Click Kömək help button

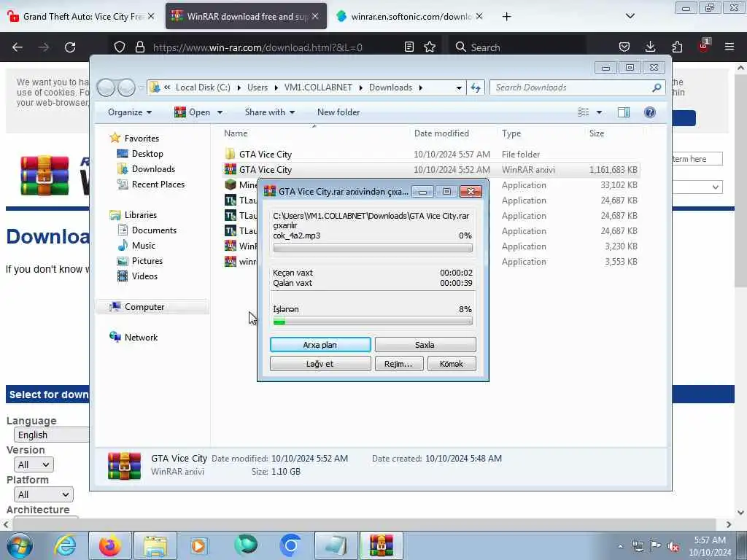coord(451,364)
